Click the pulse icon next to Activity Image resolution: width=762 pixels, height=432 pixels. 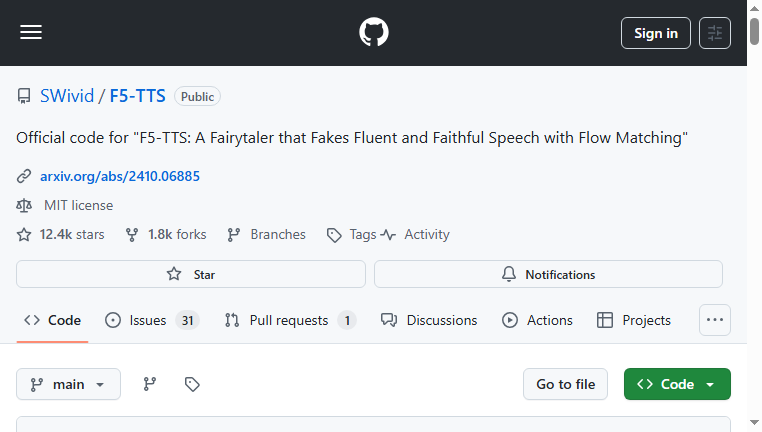click(x=388, y=235)
